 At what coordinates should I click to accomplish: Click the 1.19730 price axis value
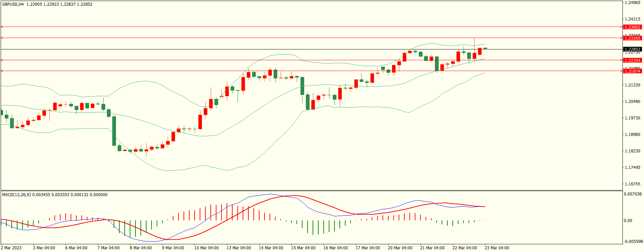click(632, 118)
